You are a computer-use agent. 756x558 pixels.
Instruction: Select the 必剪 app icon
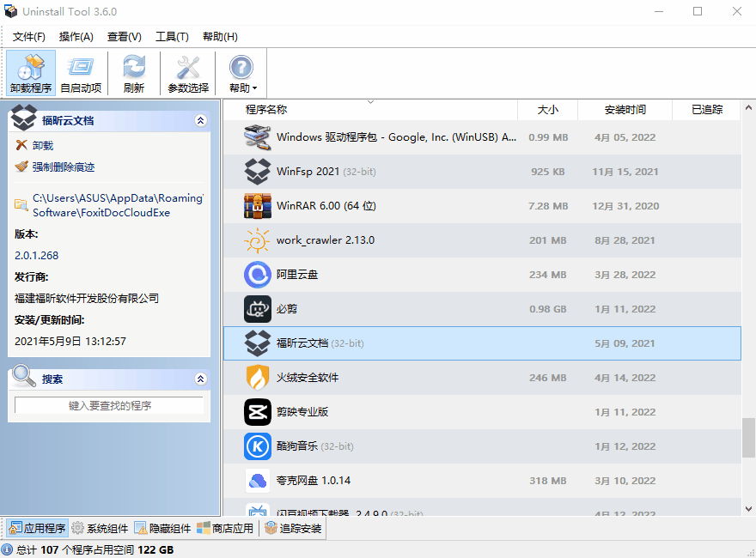(257, 309)
